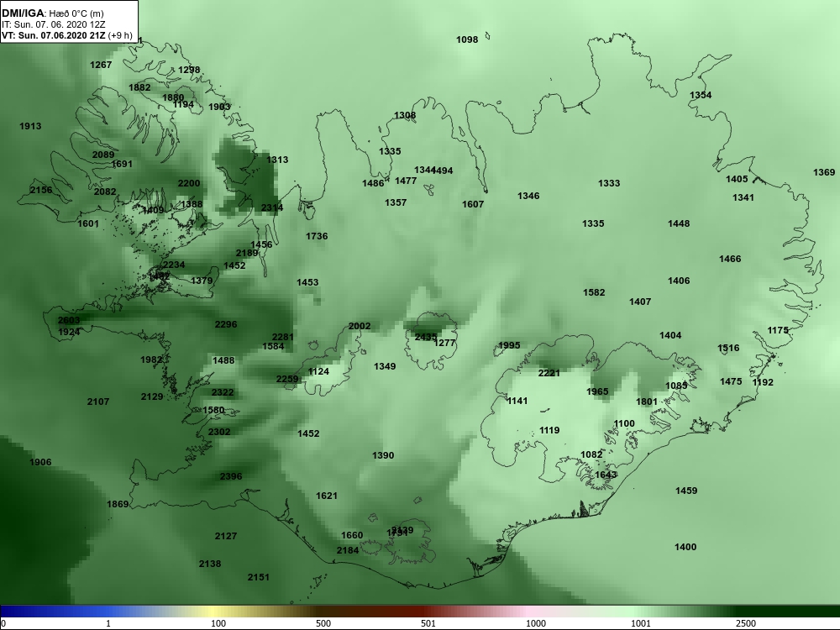Click the 2002 label
The height and width of the screenshot is (630, 840).
[x=360, y=326]
